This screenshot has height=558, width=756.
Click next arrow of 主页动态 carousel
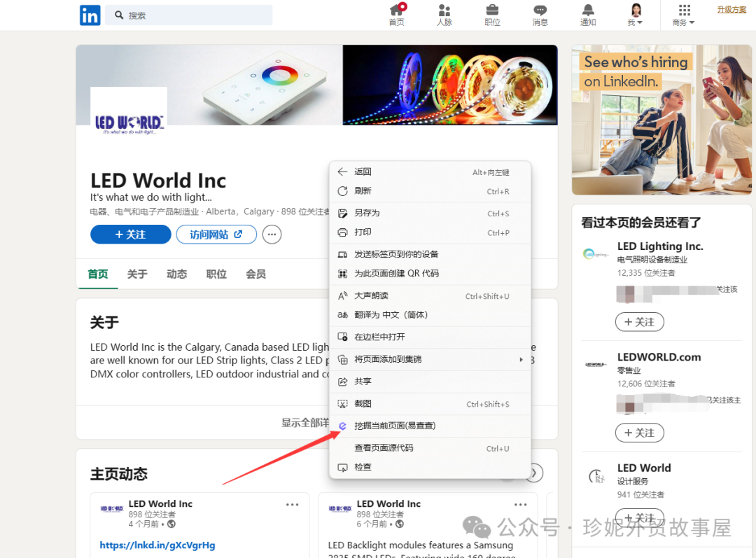pos(534,473)
